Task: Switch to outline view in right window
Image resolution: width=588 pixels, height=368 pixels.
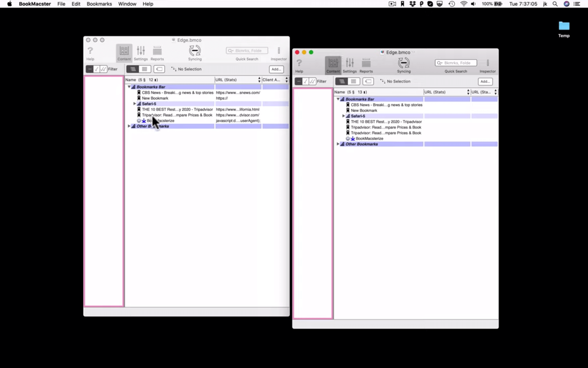Action: pyautogui.click(x=342, y=81)
